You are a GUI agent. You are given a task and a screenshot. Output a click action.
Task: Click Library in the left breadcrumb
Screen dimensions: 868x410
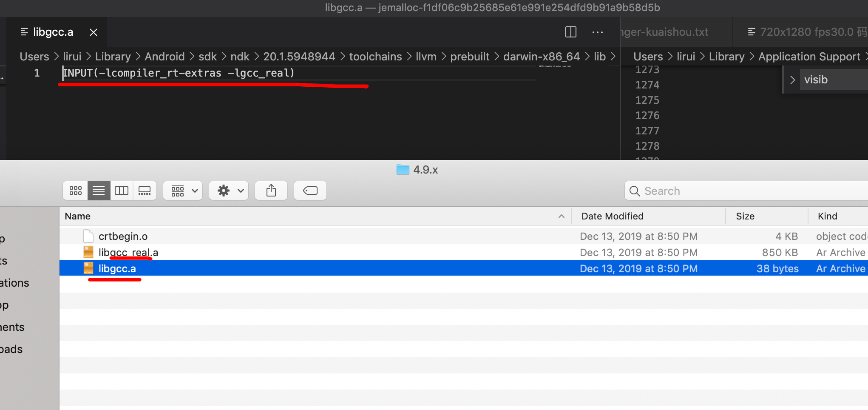point(113,57)
